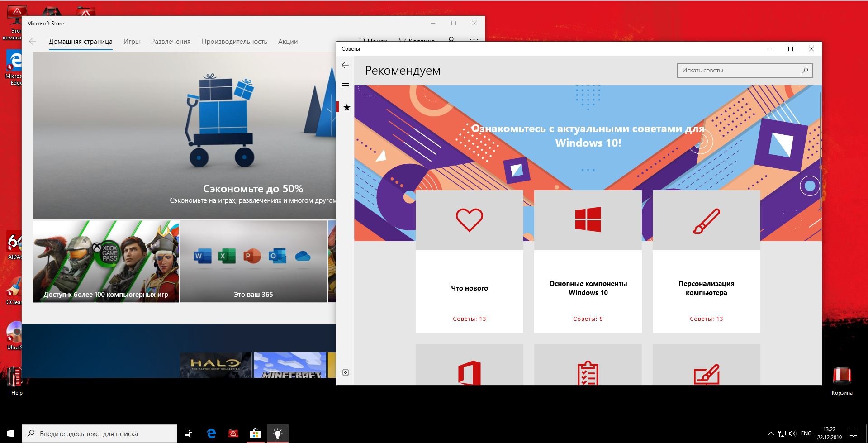
Task: Open the Halo game thumbnail in Store
Action: (216, 365)
